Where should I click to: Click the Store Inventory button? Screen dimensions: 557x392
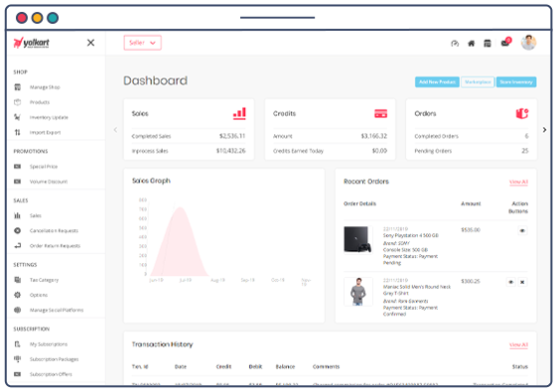516,82
